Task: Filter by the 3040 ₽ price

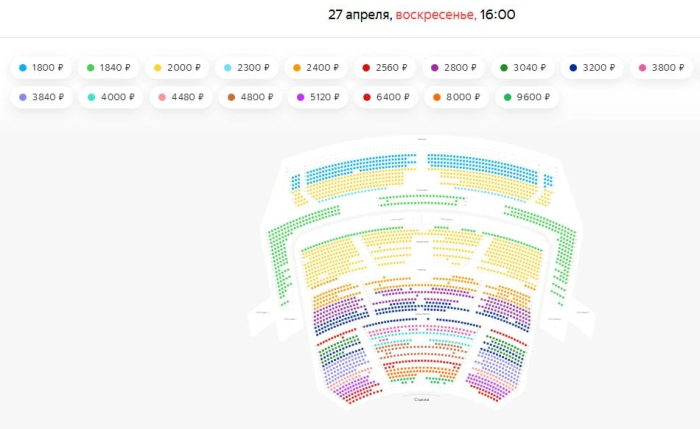Action: click(523, 68)
